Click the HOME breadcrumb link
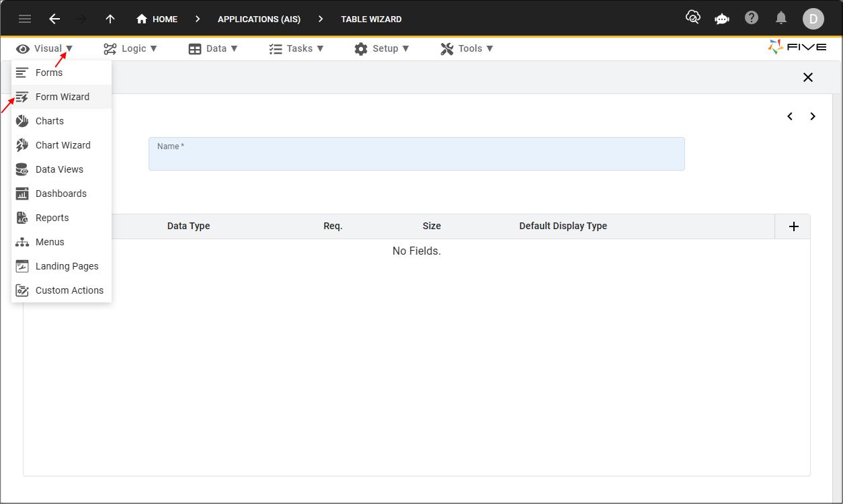Image resolution: width=843 pixels, height=504 pixels. tap(157, 19)
